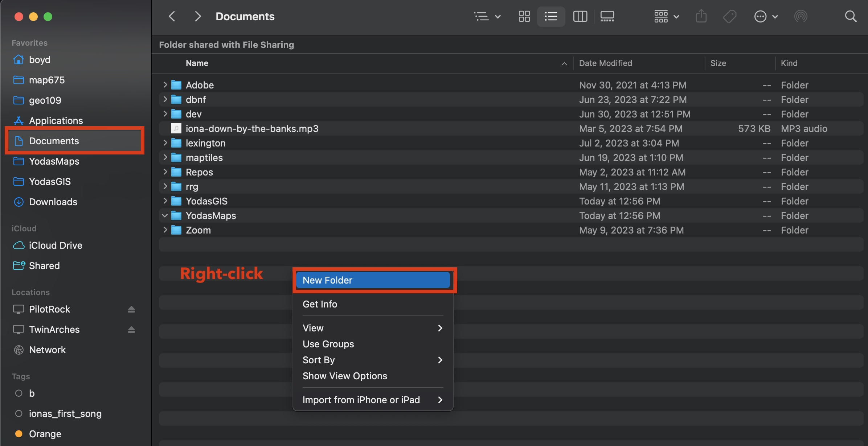
Task: Click the iCloud Drive sidebar item
Action: [x=55, y=246]
